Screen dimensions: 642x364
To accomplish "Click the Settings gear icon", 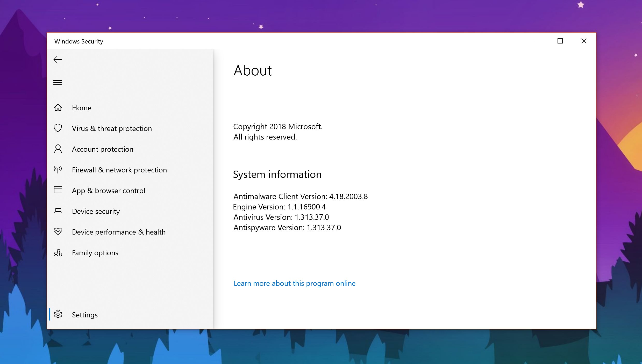I will coord(58,315).
